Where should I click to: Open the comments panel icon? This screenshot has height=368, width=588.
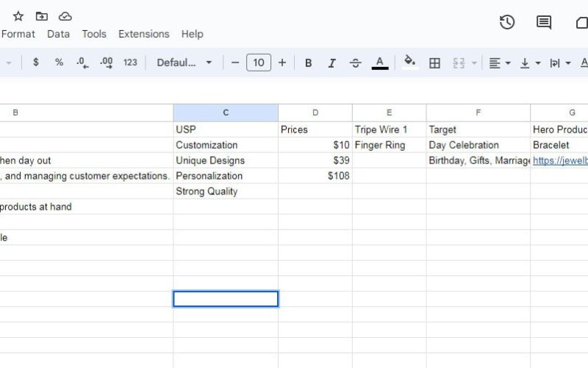point(544,22)
